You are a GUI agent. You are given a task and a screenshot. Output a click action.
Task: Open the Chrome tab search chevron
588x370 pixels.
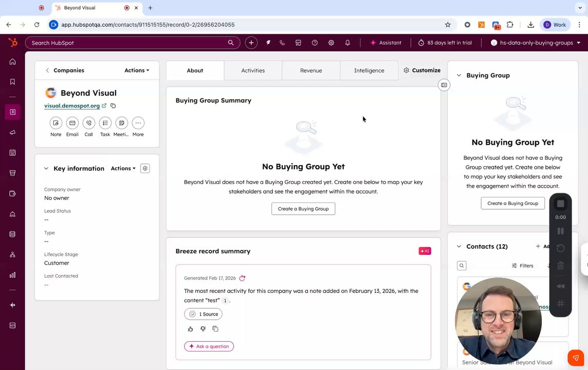(580, 8)
